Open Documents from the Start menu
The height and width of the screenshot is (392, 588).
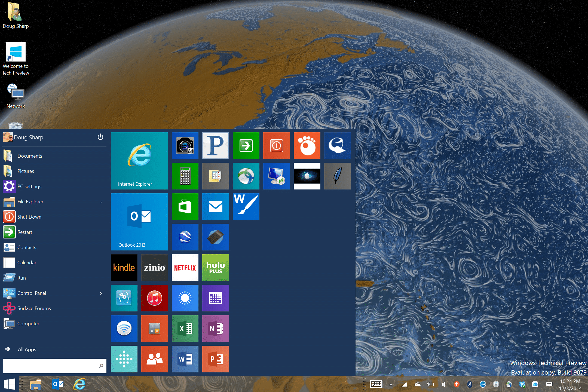tap(54, 156)
